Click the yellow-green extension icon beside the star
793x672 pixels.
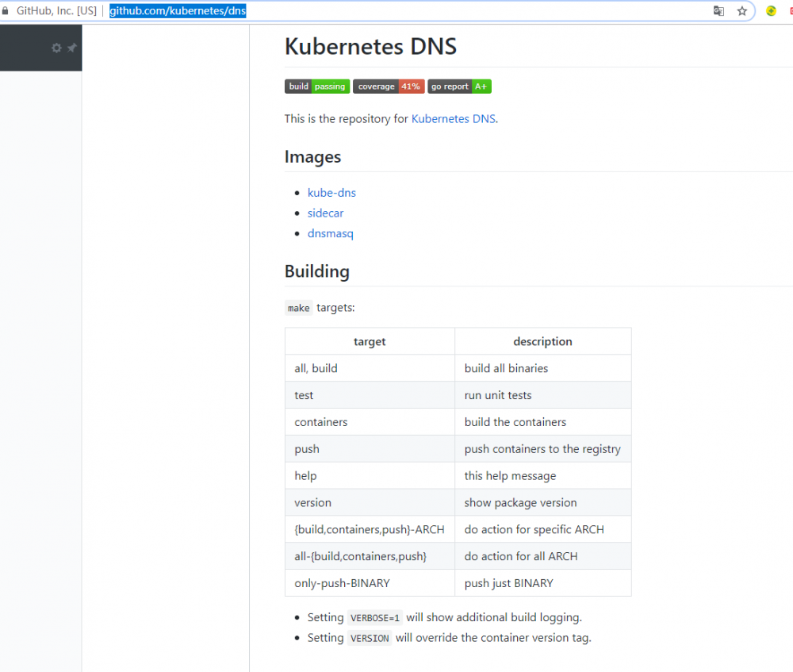pos(771,10)
